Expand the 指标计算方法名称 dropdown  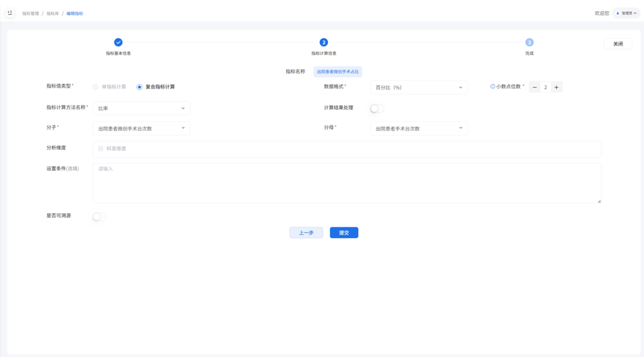(x=141, y=108)
